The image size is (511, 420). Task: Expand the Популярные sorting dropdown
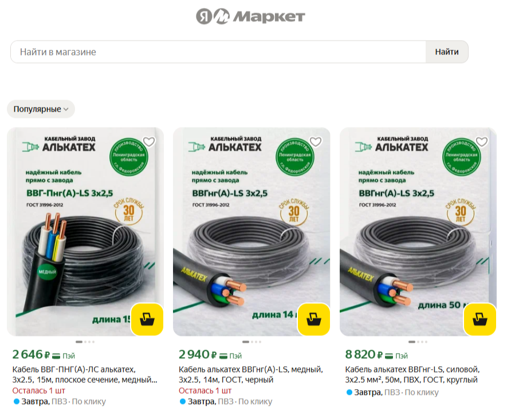tap(41, 109)
